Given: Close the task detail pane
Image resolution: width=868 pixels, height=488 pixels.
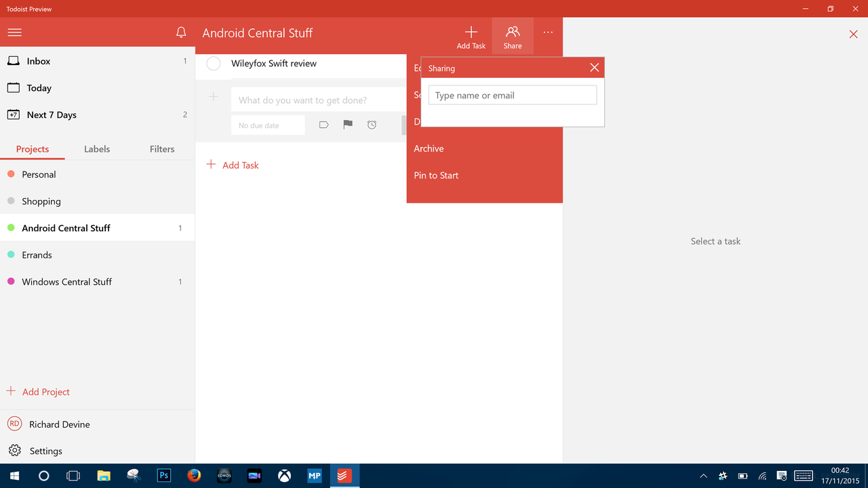Looking at the screenshot, I should 853,34.
